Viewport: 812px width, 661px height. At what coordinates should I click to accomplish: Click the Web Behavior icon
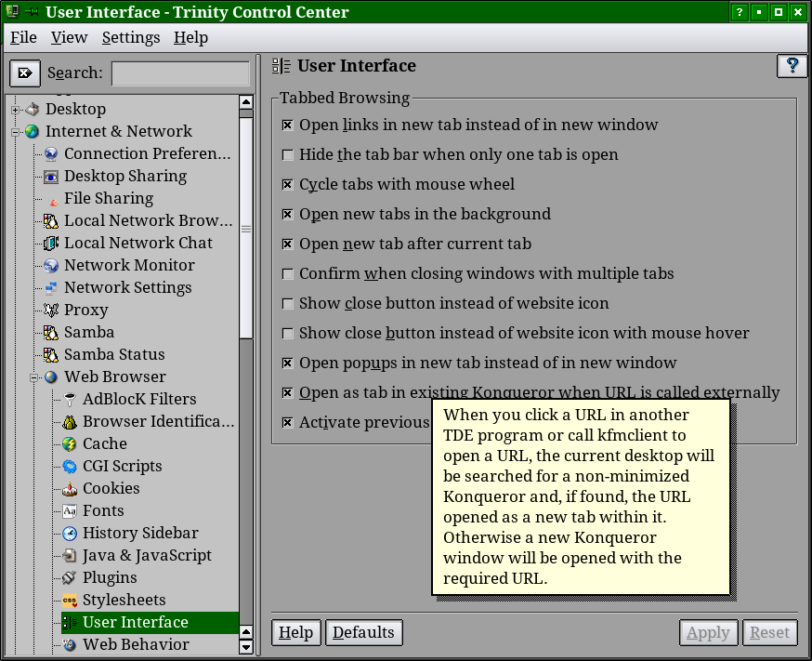coord(70,644)
